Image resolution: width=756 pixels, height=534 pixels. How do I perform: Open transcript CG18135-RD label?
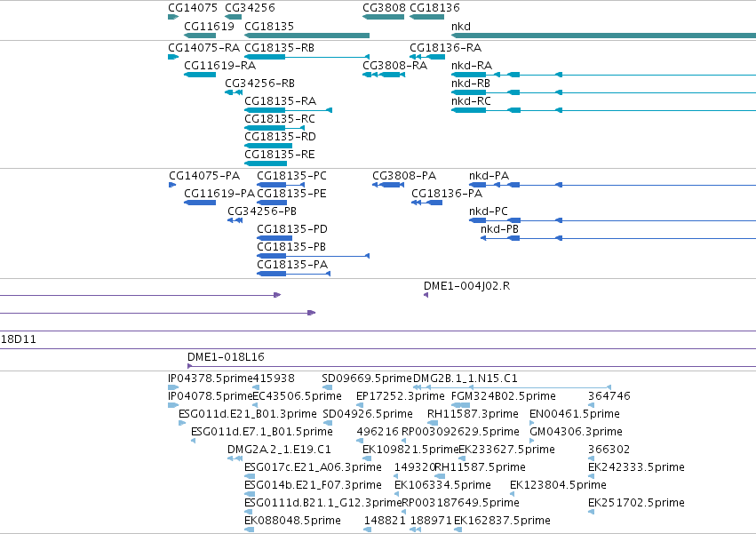(281, 137)
